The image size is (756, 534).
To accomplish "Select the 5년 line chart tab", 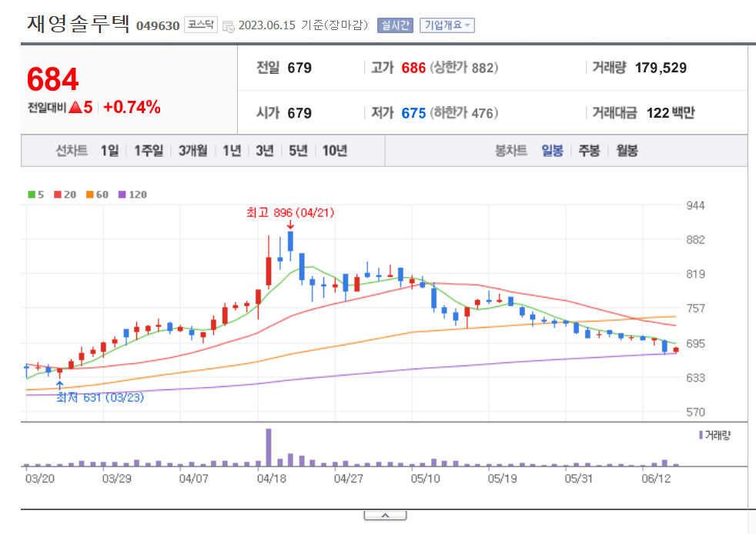I will click(x=298, y=151).
